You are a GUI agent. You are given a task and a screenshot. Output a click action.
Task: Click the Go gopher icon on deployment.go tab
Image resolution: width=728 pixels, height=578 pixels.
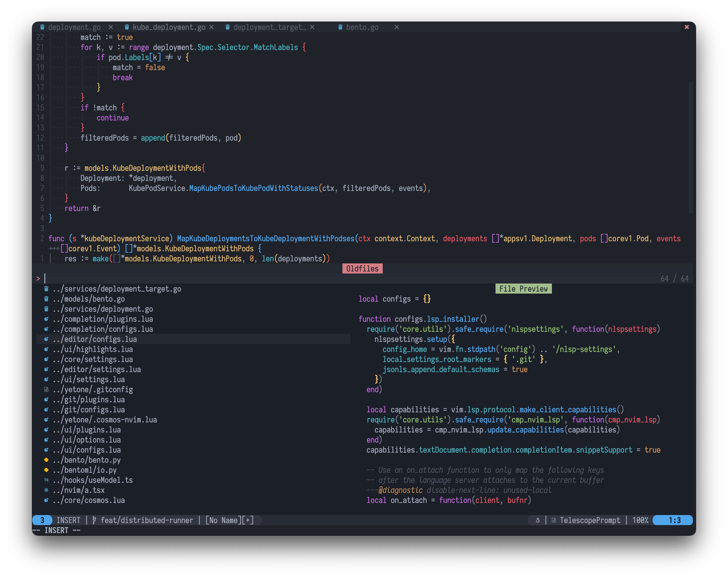point(43,27)
